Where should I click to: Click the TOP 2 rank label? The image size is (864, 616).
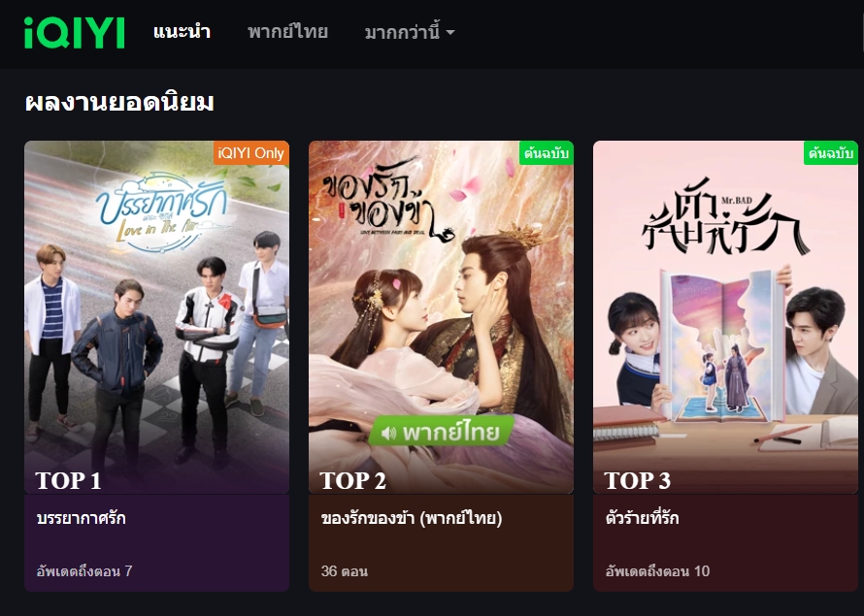(x=352, y=480)
